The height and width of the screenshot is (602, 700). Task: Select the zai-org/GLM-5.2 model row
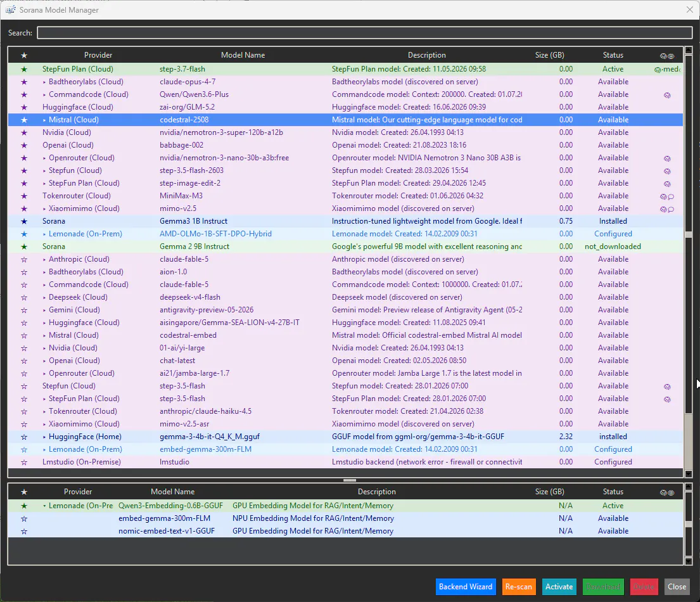(x=345, y=107)
